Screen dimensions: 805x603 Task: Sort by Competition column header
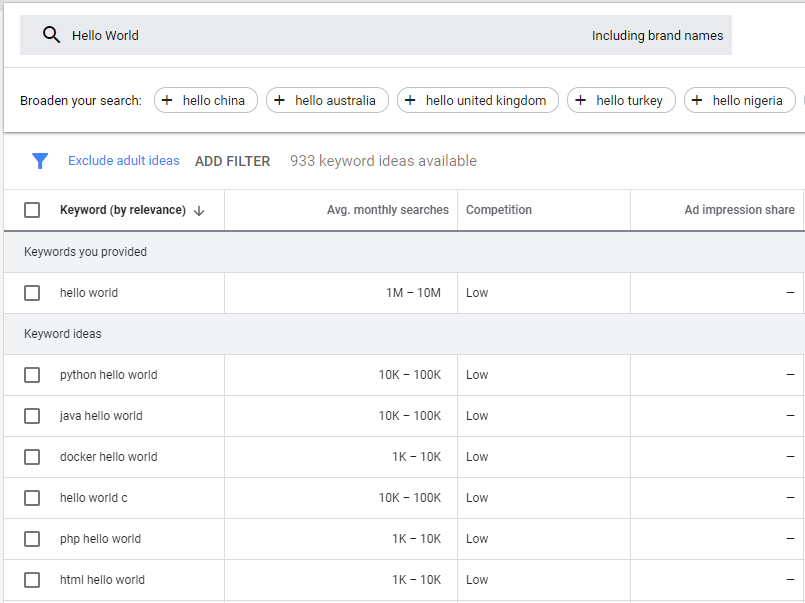pyautogui.click(x=499, y=210)
